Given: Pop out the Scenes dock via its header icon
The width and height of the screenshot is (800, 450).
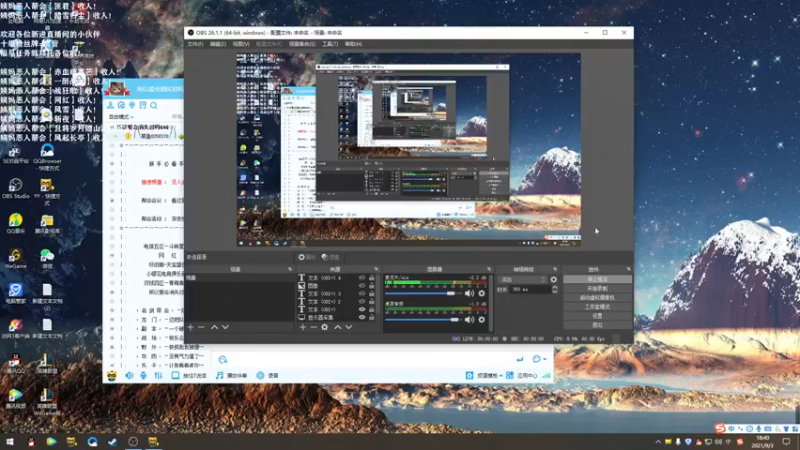Looking at the screenshot, I should coord(290,269).
